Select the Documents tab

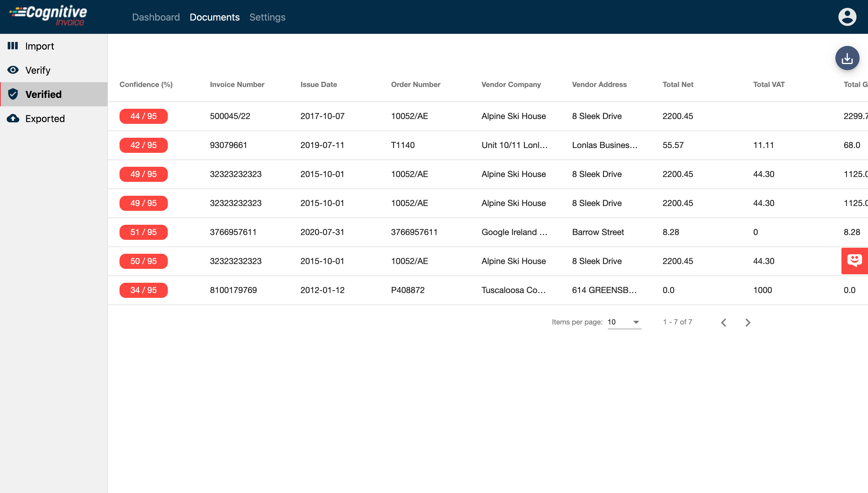pyautogui.click(x=215, y=17)
